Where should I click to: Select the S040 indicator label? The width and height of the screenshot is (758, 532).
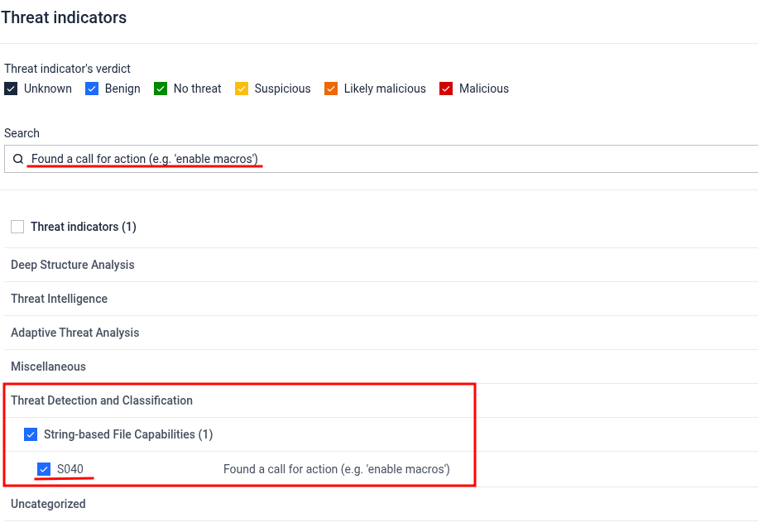[70, 469]
